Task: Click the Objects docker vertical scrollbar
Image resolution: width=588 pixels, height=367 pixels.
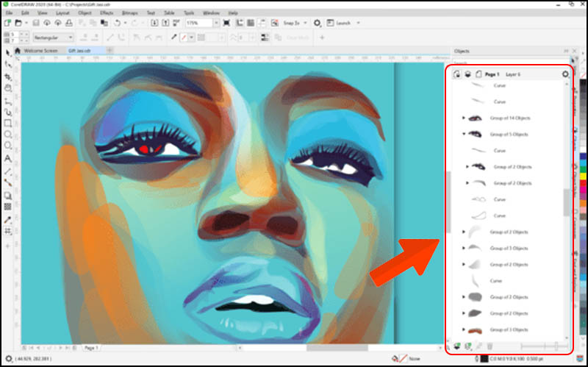Action: tap(566, 202)
